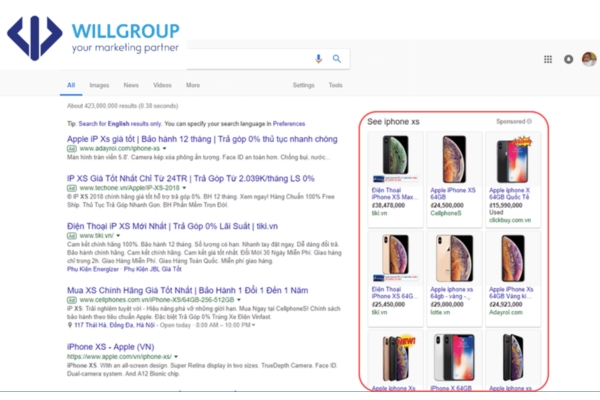Click the www.cellphones.com.vn green URL
Image resolution: width=600 pixels, height=400 pixels.
(x=157, y=300)
